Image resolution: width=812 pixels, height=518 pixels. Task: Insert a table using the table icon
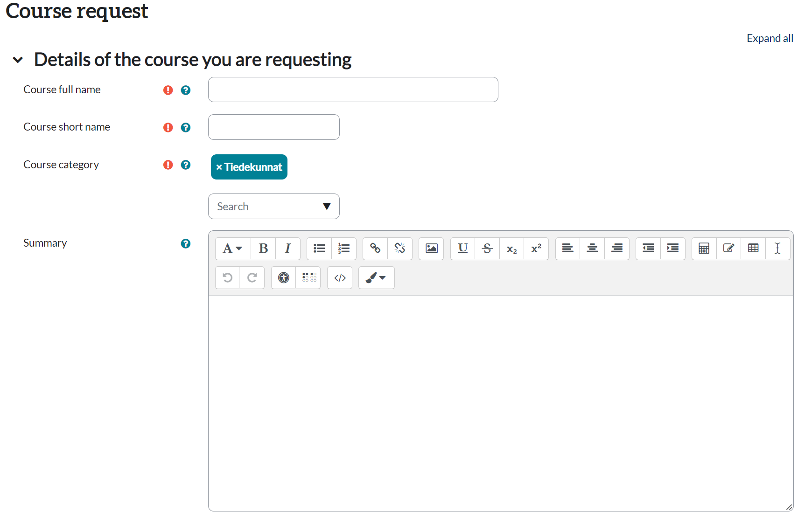coord(753,249)
